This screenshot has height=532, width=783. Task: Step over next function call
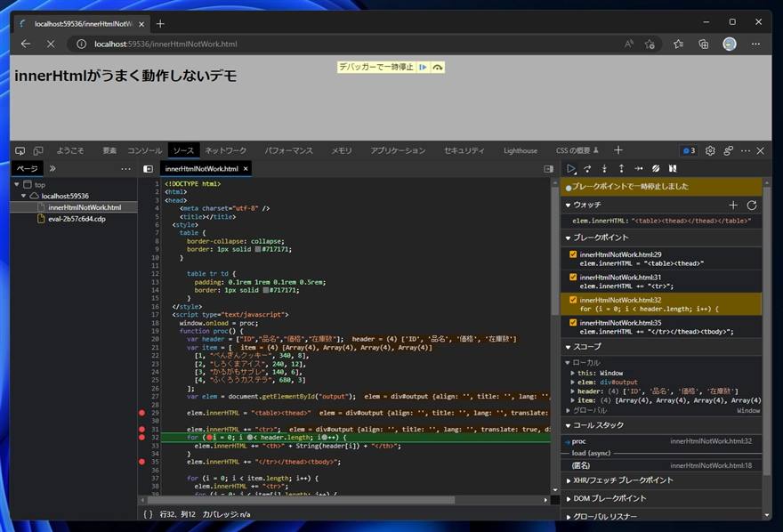click(588, 169)
